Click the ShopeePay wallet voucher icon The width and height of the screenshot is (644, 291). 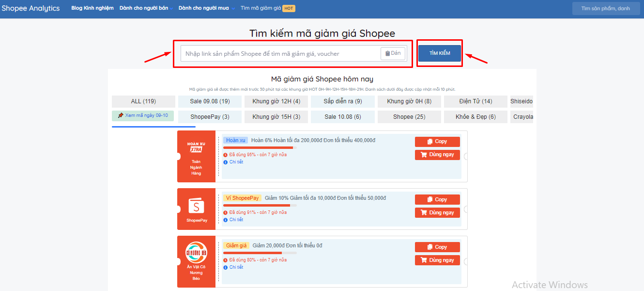click(x=196, y=206)
